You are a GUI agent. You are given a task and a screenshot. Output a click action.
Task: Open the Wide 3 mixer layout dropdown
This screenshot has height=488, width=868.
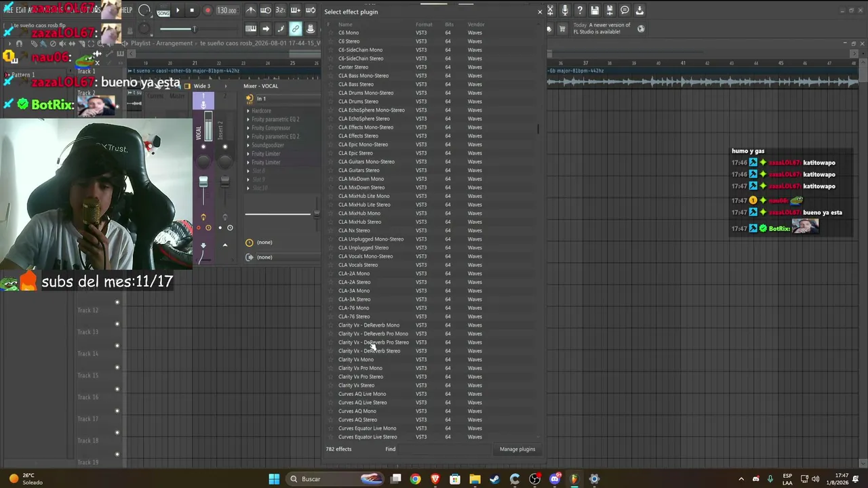pyautogui.click(x=202, y=86)
